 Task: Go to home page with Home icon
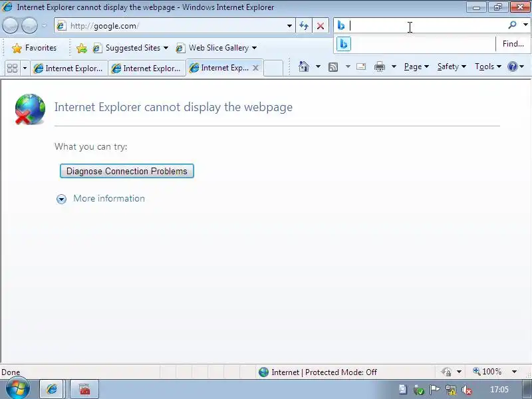304,66
